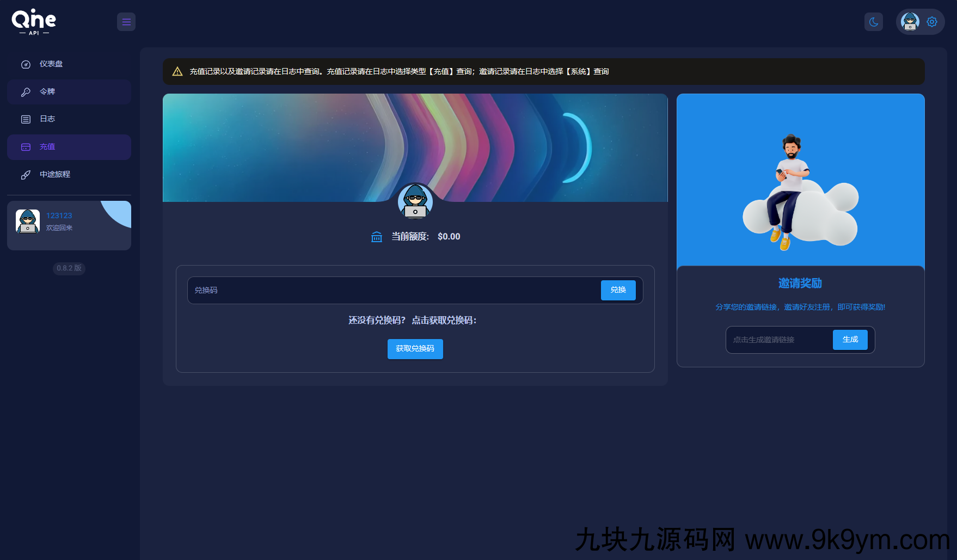This screenshot has width=957, height=560.
Task: Open the settings gear in the top right
Action: pos(932,22)
